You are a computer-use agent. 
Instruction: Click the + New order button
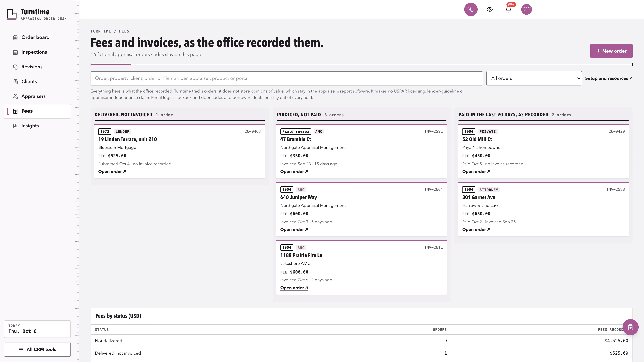pos(611,51)
